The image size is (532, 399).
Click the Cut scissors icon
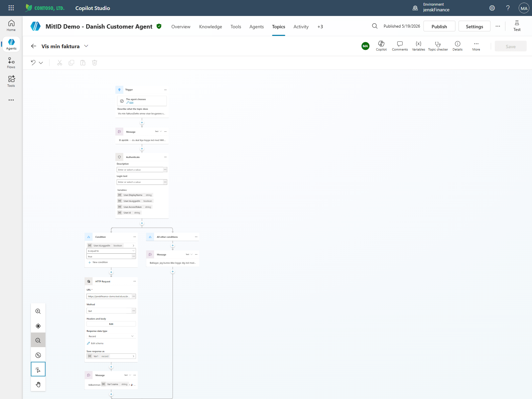[60, 63]
